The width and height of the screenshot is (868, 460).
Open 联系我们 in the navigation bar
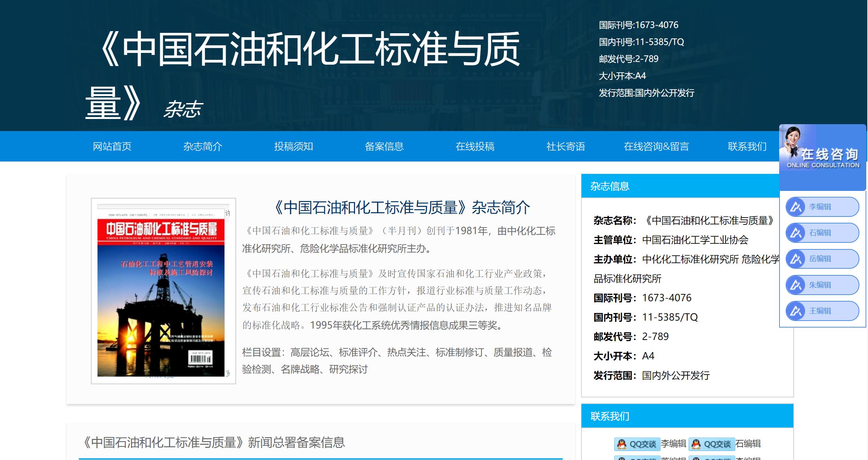(747, 146)
